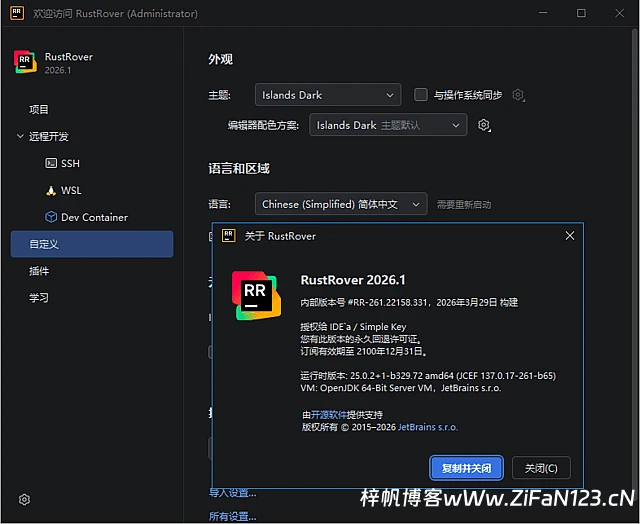Click the WSL penguin icon
This screenshot has width=640, height=524.
[x=52, y=190]
